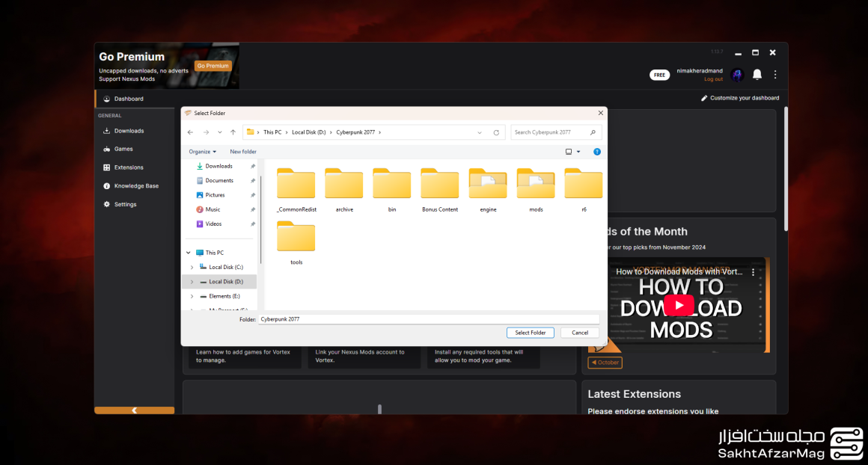Image resolution: width=868 pixels, height=465 pixels.
Task: Click the Select Folder button
Action: (x=531, y=333)
